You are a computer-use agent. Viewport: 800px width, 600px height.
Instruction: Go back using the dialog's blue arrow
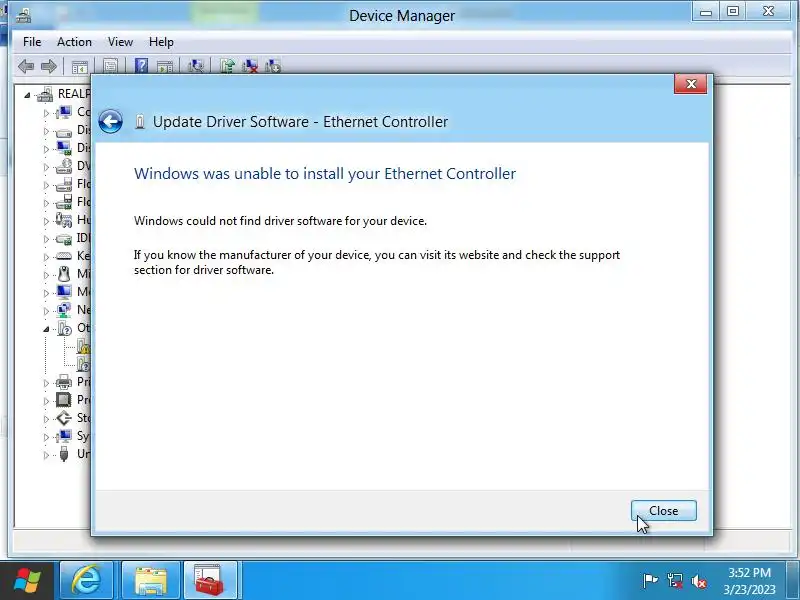click(x=111, y=121)
